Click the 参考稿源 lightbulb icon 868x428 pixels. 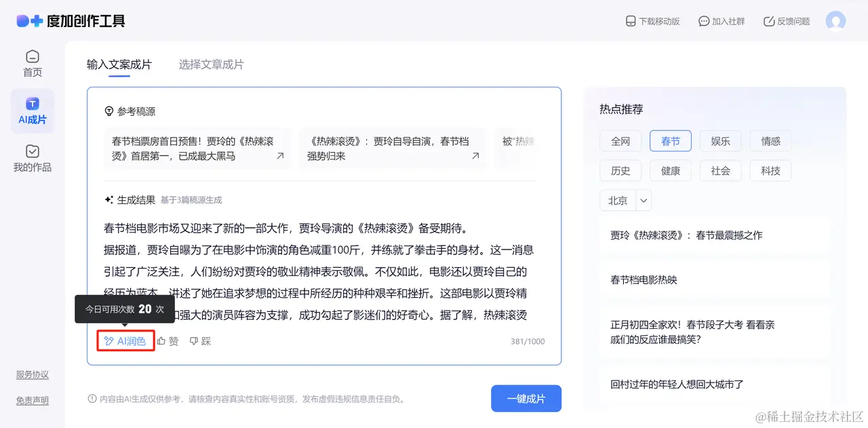click(108, 111)
